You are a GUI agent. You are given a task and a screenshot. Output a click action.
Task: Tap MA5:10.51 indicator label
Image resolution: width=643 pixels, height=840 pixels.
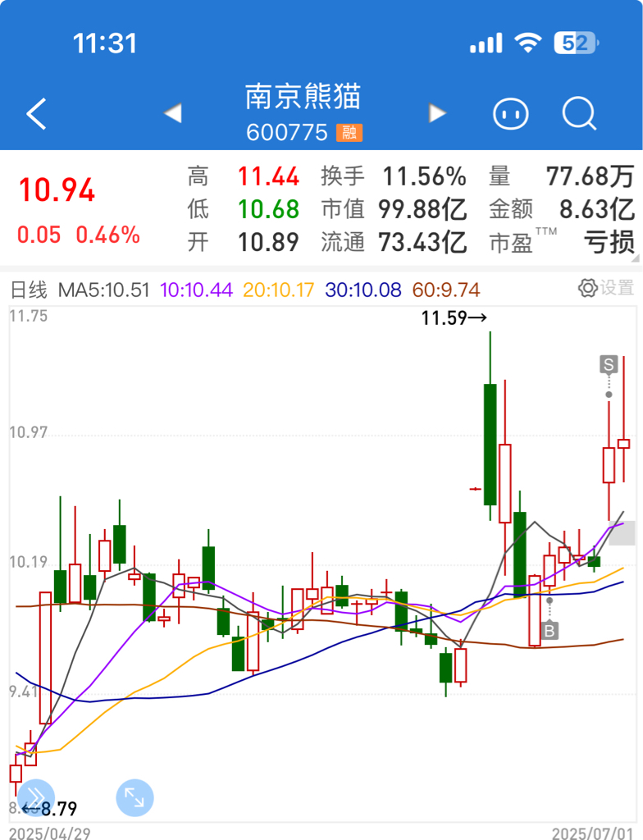click(103, 290)
